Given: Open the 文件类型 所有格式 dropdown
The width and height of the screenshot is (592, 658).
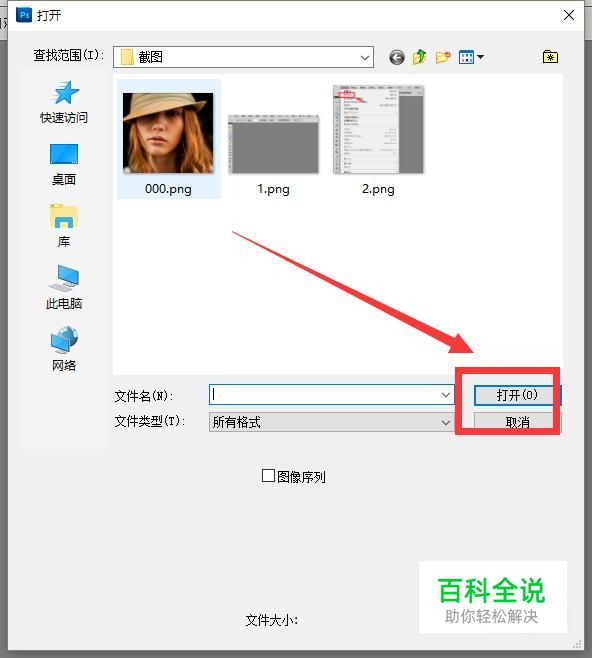Looking at the screenshot, I should click(x=331, y=422).
